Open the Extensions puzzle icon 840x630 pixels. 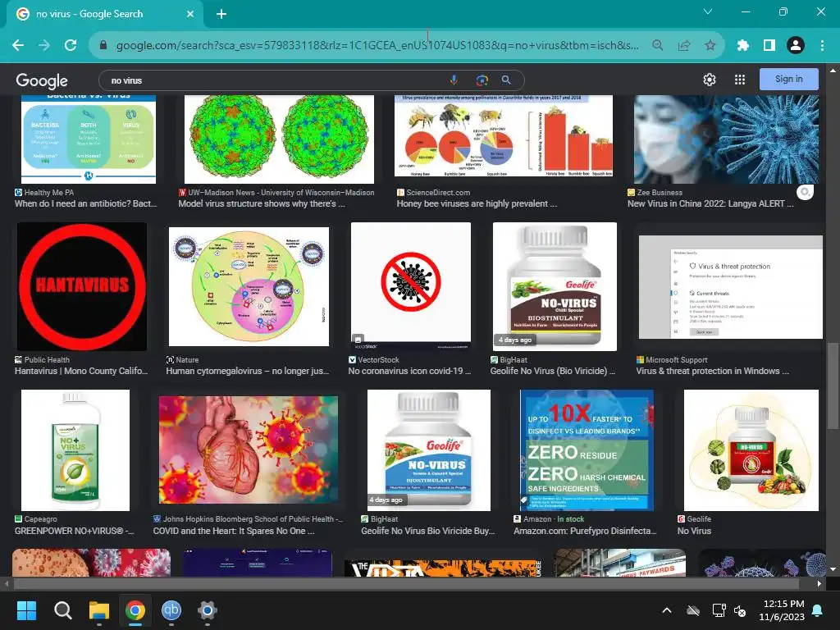[743, 46]
